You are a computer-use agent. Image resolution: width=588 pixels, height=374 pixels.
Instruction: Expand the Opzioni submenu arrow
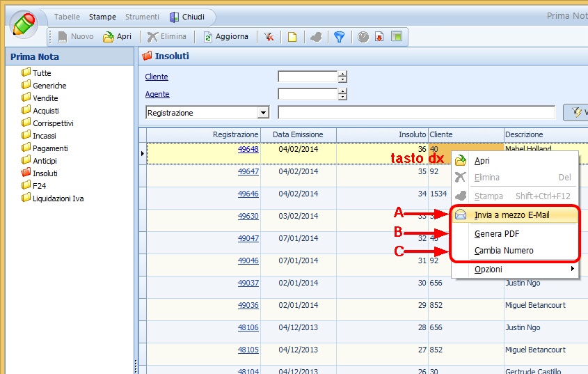click(573, 269)
